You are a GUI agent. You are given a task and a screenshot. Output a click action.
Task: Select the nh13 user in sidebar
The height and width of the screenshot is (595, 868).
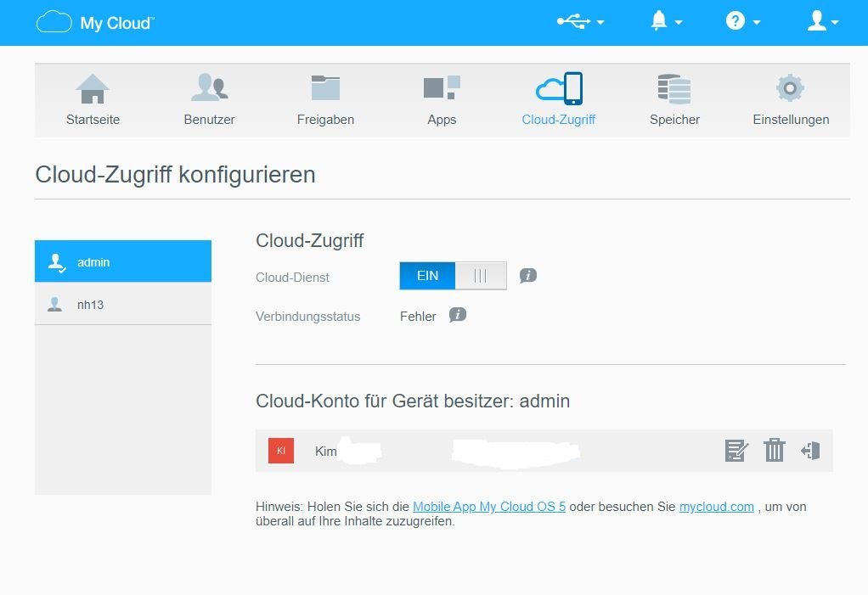(x=123, y=304)
